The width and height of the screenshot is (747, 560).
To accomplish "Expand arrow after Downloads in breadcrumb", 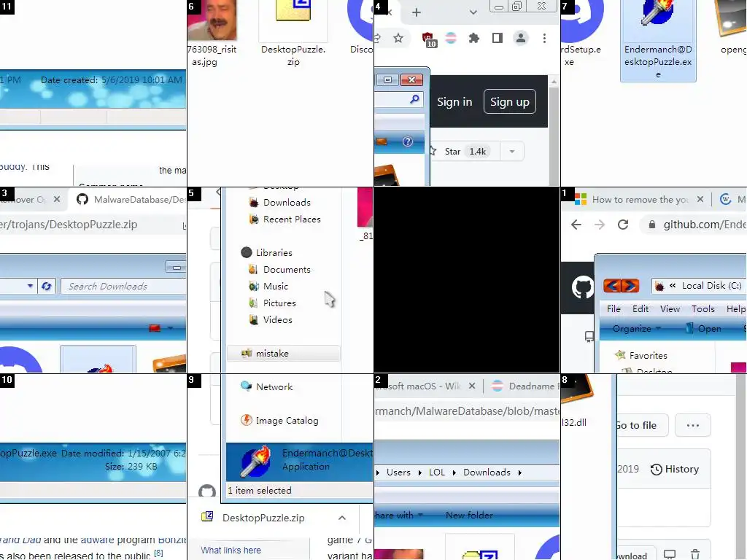I will (x=519, y=472).
